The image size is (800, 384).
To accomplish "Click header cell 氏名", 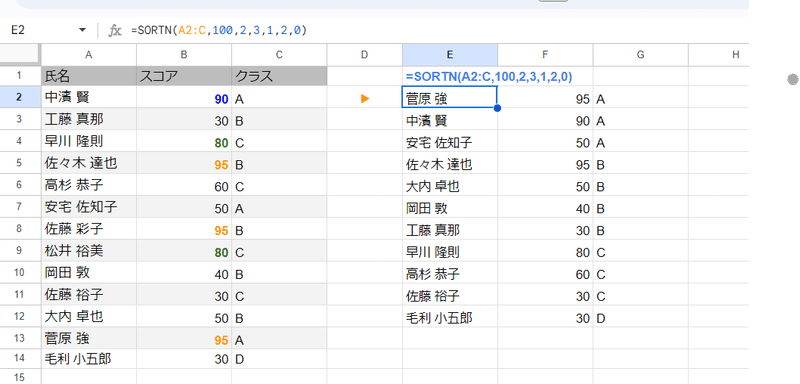I will tap(89, 76).
